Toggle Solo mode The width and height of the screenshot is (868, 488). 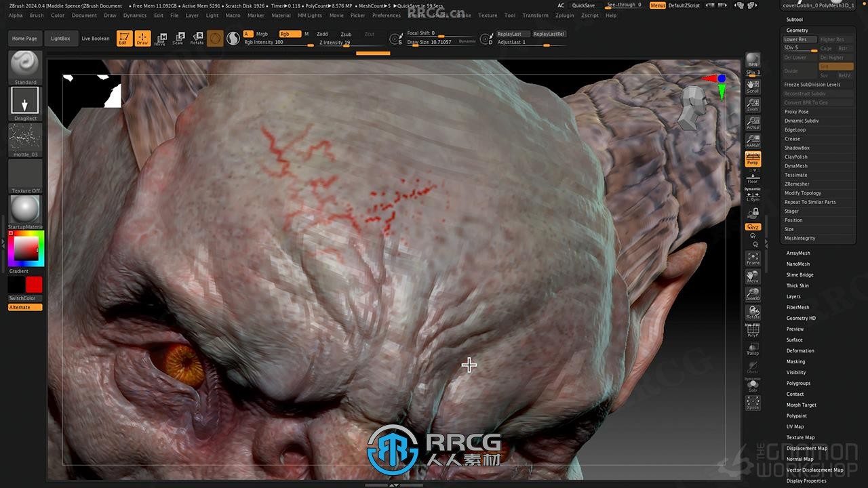753,386
